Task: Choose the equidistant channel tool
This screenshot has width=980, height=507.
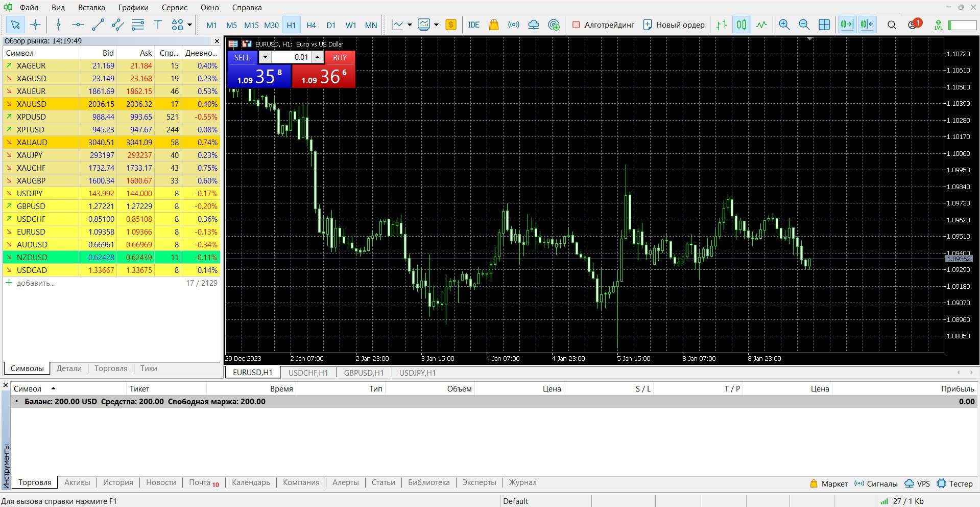Action: coord(118,25)
